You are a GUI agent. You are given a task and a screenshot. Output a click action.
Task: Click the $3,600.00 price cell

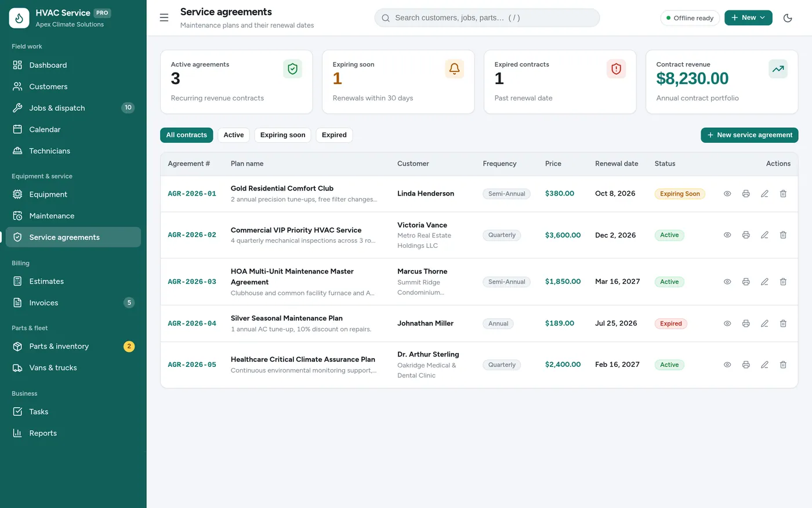pyautogui.click(x=563, y=235)
